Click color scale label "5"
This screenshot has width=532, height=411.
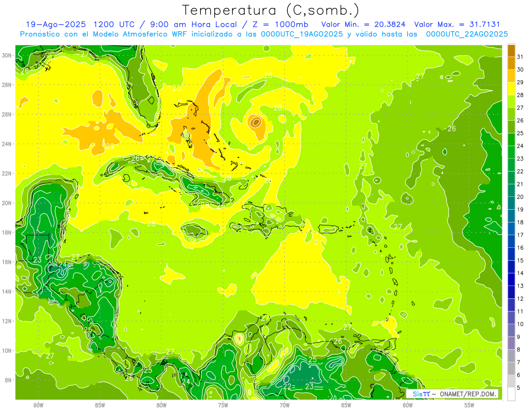519,388
